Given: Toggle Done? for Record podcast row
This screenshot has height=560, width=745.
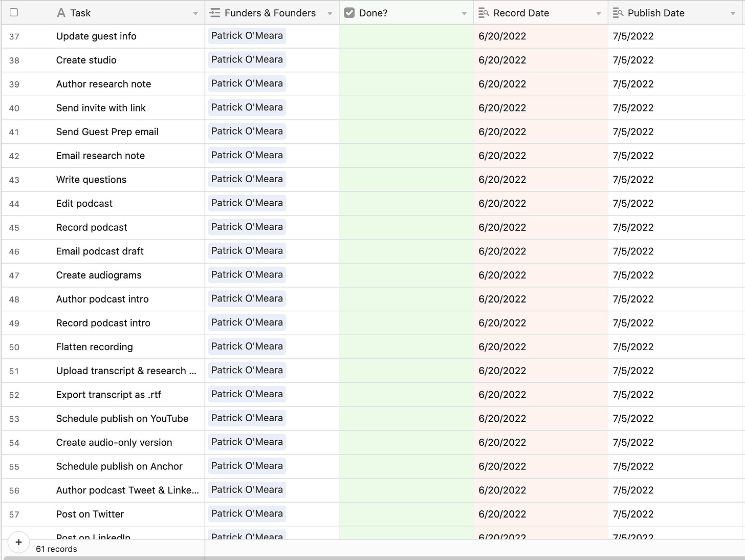Looking at the screenshot, I should click(x=406, y=227).
